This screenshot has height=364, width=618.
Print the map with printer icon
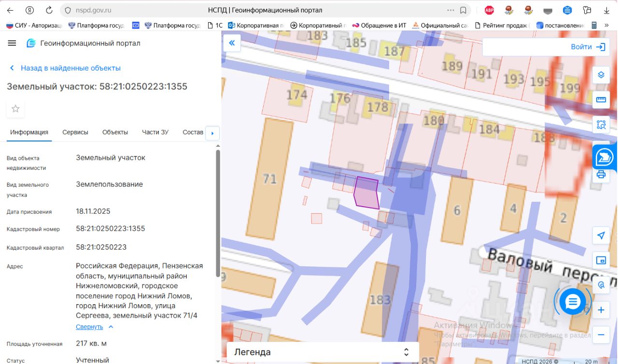point(601,174)
